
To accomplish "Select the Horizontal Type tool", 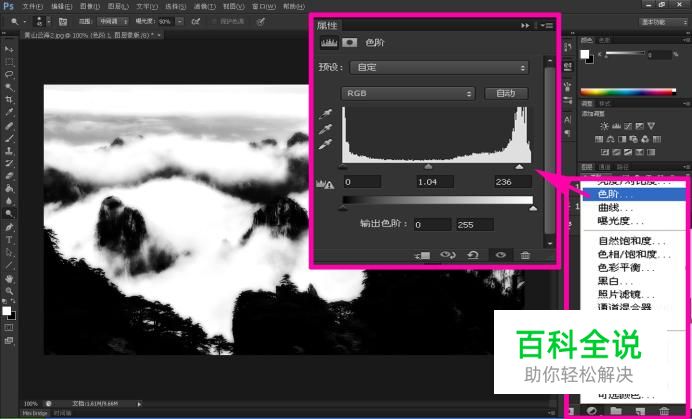I will (x=9, y=240).
